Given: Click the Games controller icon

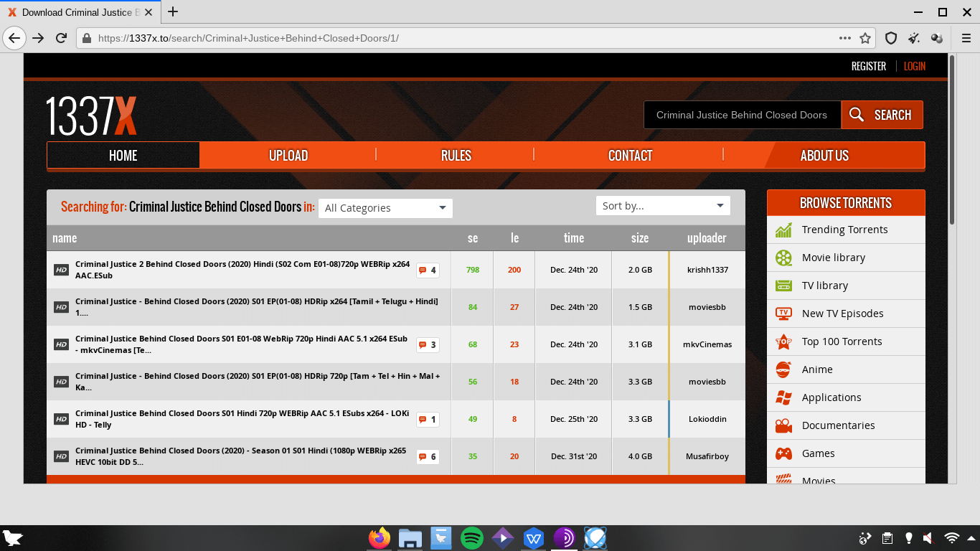Looking at the screenshot, I should click(x=783, y=453).
